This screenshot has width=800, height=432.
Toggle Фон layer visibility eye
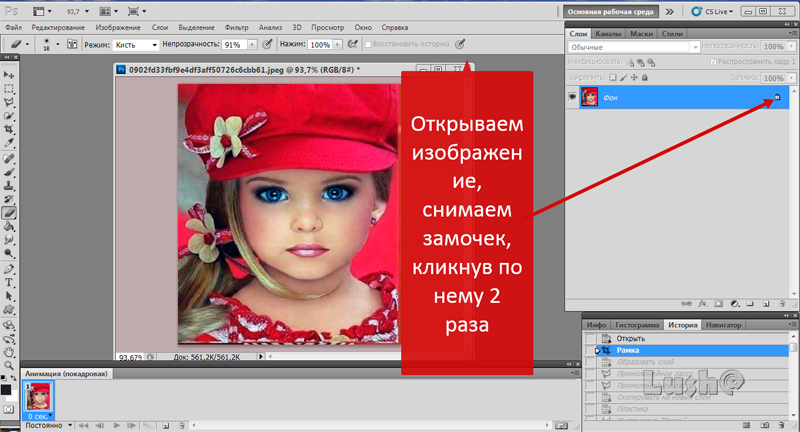pyautogui.click(x=572, y=97)
